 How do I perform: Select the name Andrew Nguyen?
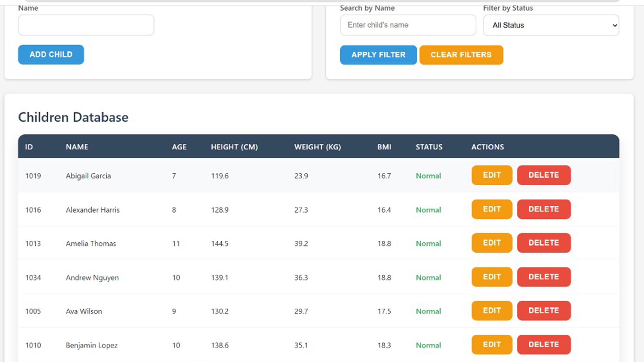click(92, 278)
